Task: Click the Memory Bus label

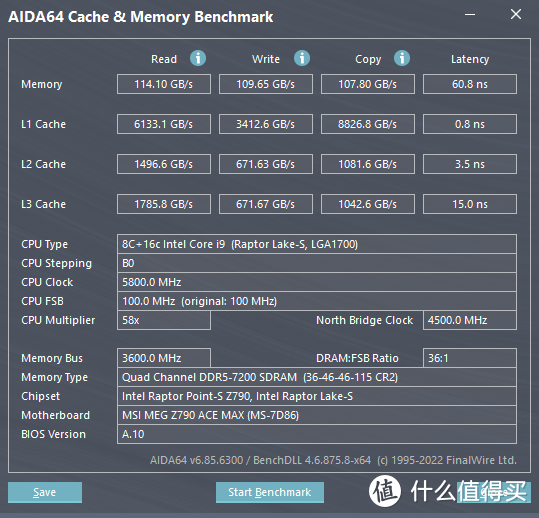Action: [x=52, y=358]
